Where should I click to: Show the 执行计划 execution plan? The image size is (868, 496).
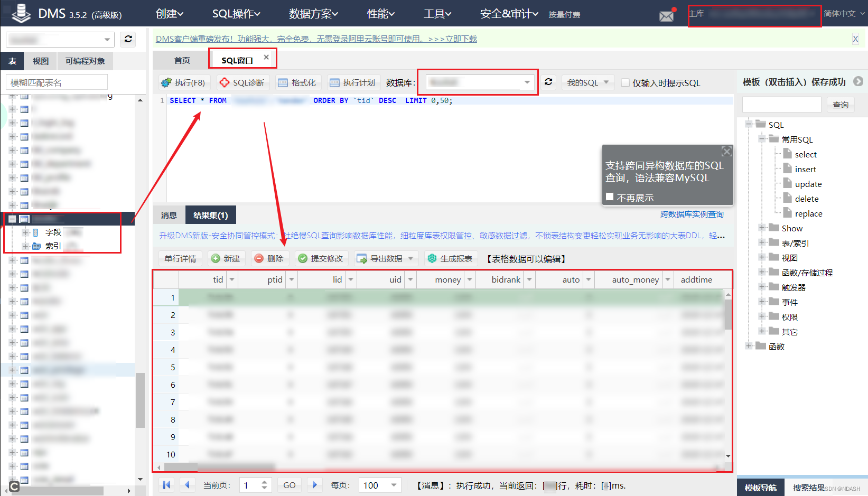352,82
